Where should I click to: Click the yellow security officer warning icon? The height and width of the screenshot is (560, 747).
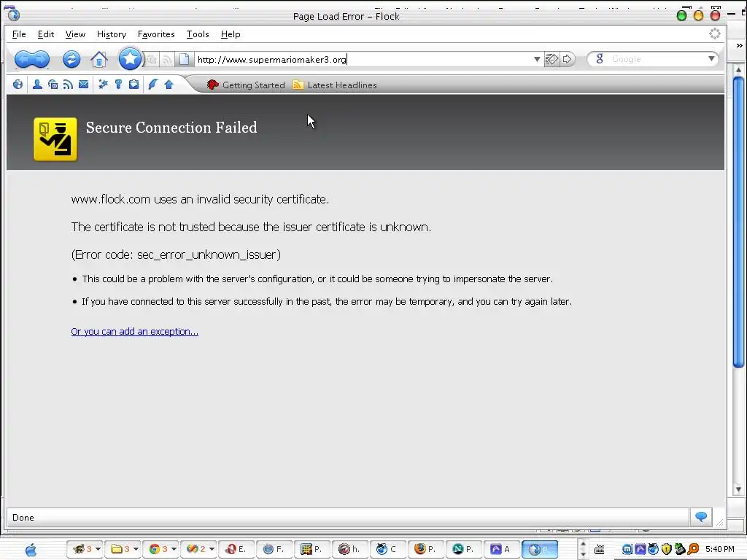pyautogui.click(x=55, y=139)
